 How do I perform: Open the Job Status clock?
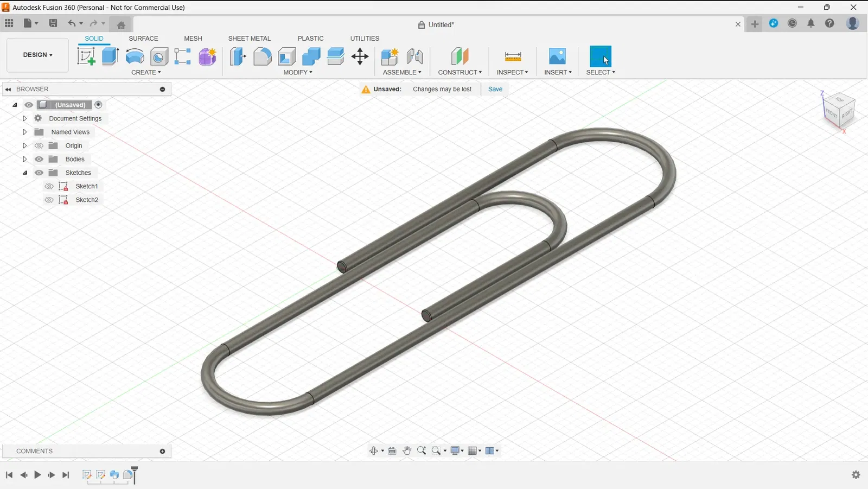[792, 23]
